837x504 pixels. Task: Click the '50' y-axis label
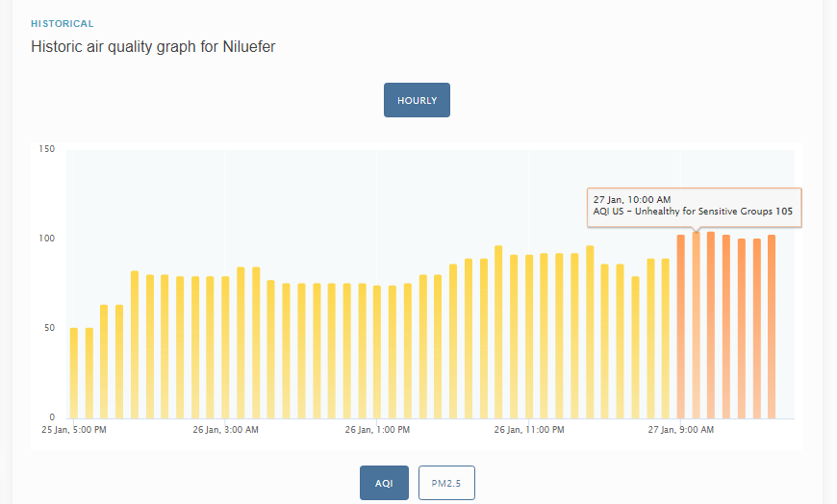[x=49, y=328]
